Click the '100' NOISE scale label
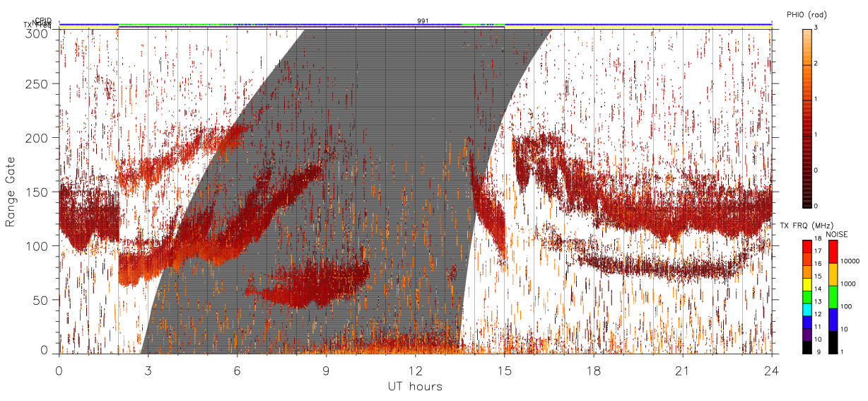 846,308
